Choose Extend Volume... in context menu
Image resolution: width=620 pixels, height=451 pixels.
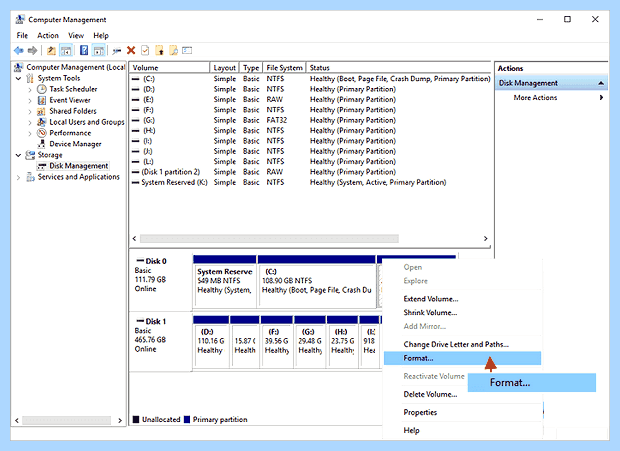tap(462, 299)
